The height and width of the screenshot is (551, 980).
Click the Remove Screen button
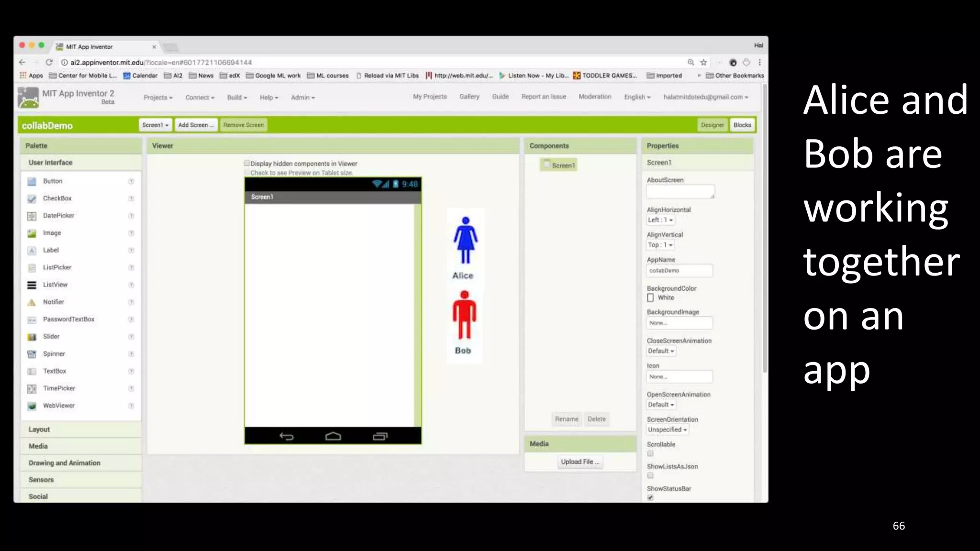(244, 125)
